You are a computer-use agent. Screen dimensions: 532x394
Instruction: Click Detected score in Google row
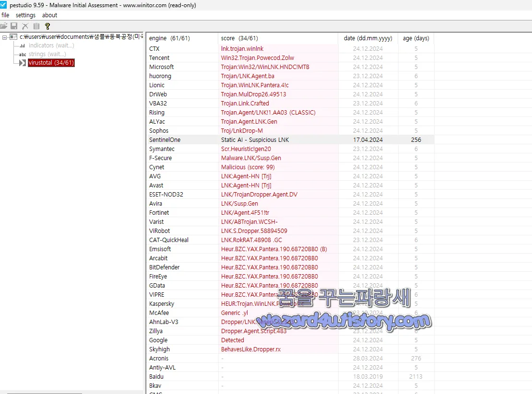tap(232, 340)
